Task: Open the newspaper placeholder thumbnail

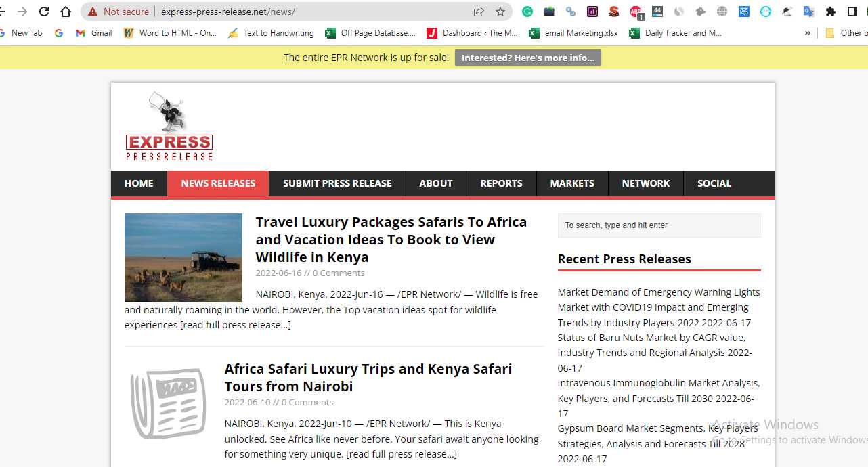Action: [168, 403]
